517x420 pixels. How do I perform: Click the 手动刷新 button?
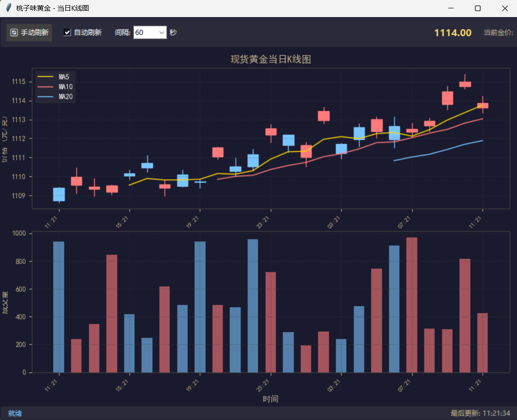tap(30, 33)
